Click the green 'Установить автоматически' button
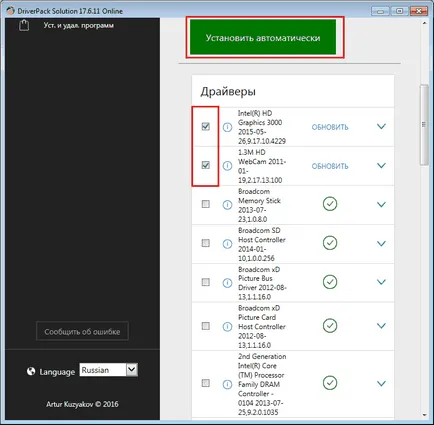The width and height of the screenshot is (434, 425). [x=263, y=37]
